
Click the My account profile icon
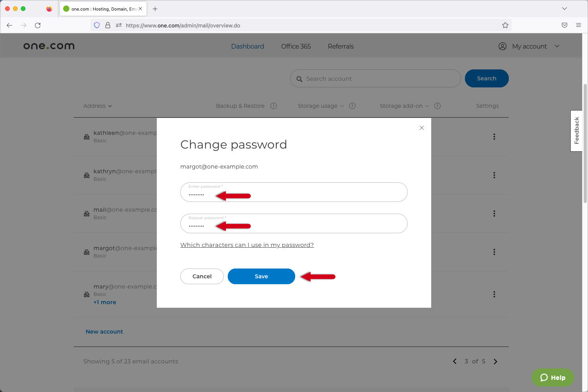[502, 46]
